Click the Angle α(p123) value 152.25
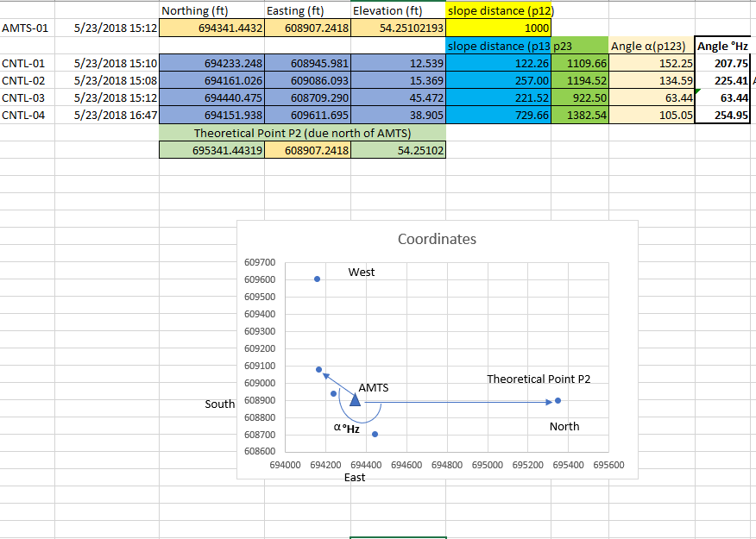756x539 pixels. click(652, 63)
